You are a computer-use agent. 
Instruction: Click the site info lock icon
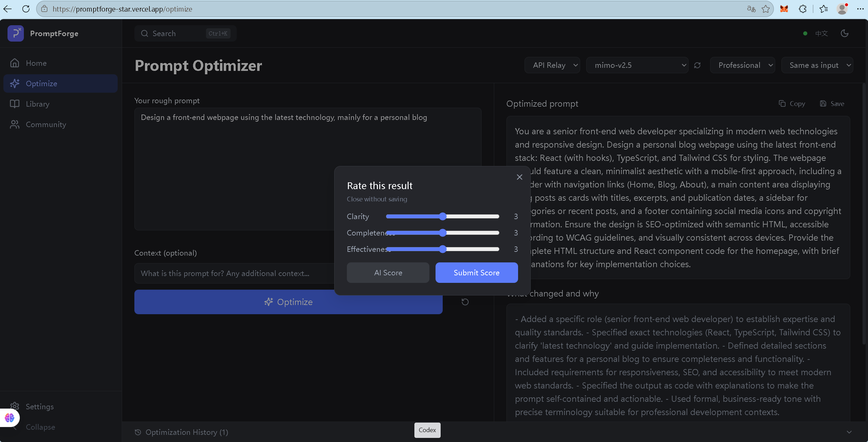44,9
